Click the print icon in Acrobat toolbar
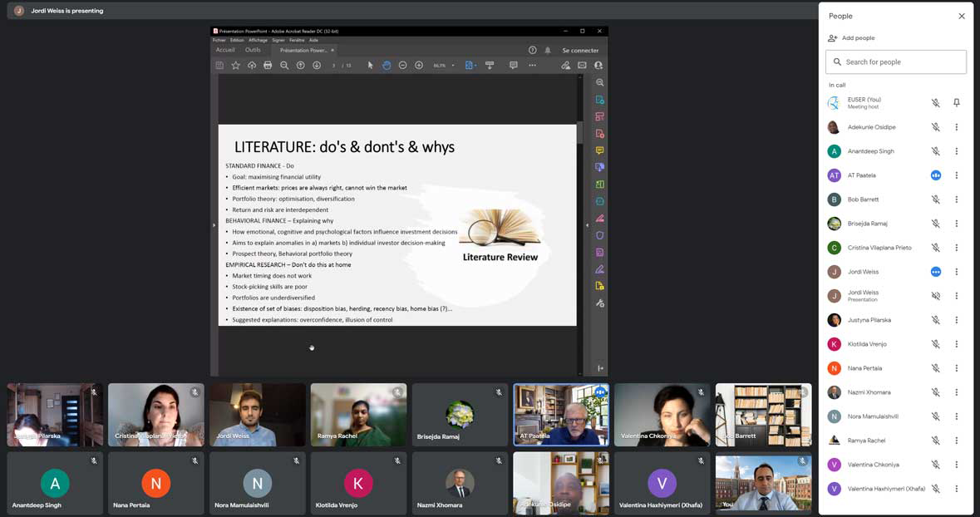The height and width of the screenshot is (517, 980). tap(268, 65)
